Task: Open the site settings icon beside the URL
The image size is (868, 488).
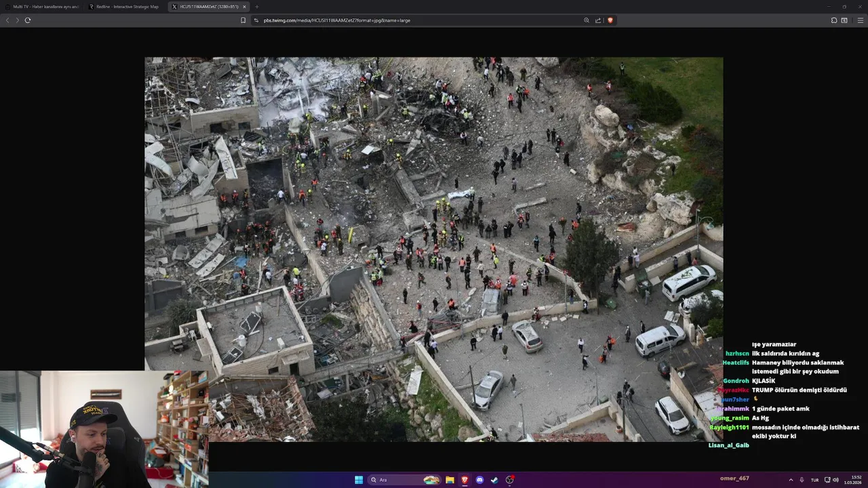Action: pyautogui.click(x=256, y=20)
